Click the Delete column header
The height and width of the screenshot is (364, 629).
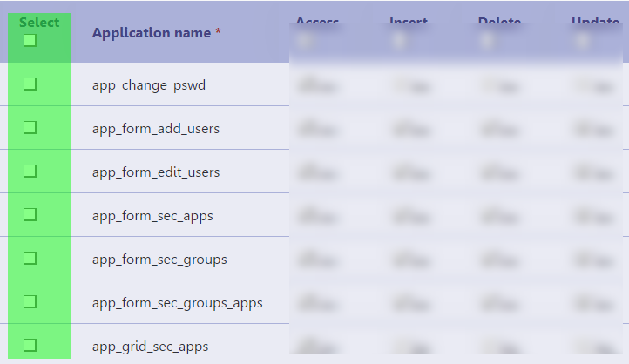click(499, 21)
